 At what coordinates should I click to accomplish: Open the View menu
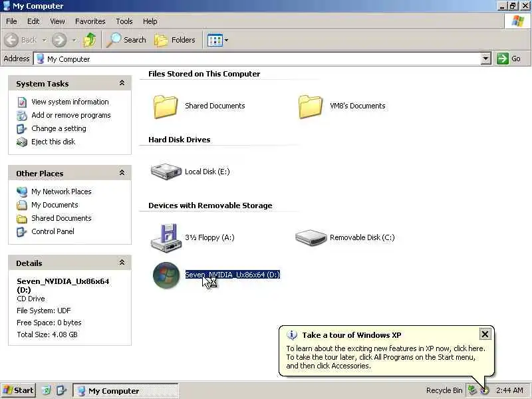click(57, 21)
